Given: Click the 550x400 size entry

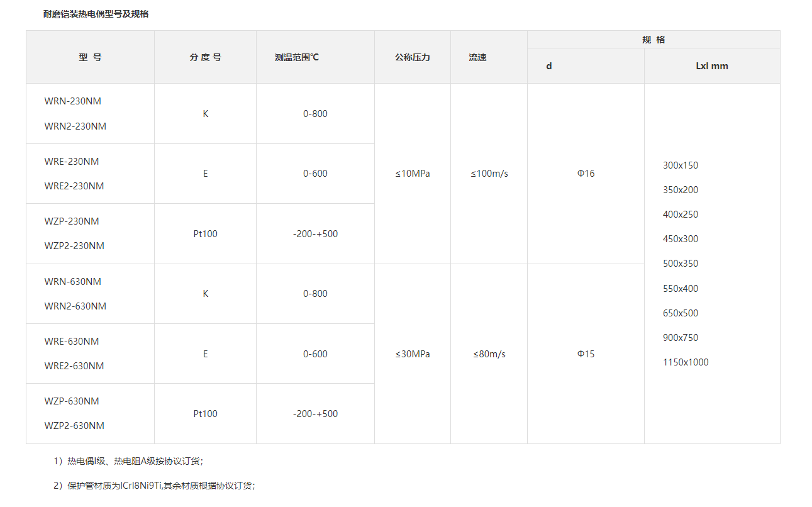Looking at the screenshot, I should coord(681,289).
